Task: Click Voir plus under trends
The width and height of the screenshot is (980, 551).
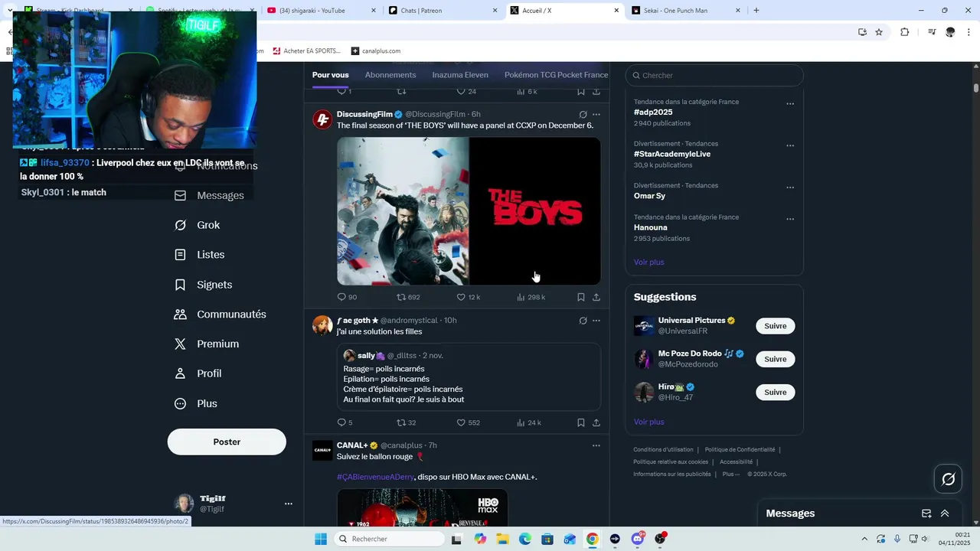Action: [x=648, y=262]
